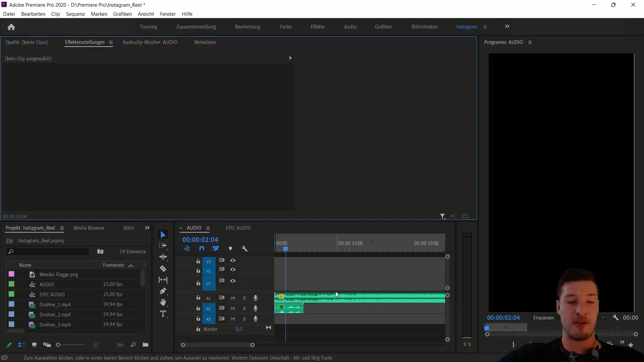Viewport: 644px width, 362px height.
Task: Select the Razor tool
Action: pyautogui.click(x=163, y=268)
